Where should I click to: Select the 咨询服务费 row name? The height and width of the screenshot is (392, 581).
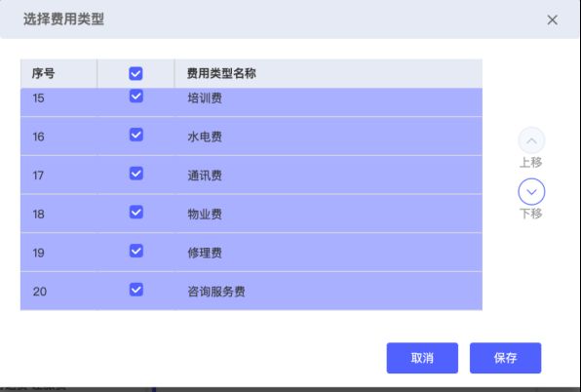click(216, 292)
